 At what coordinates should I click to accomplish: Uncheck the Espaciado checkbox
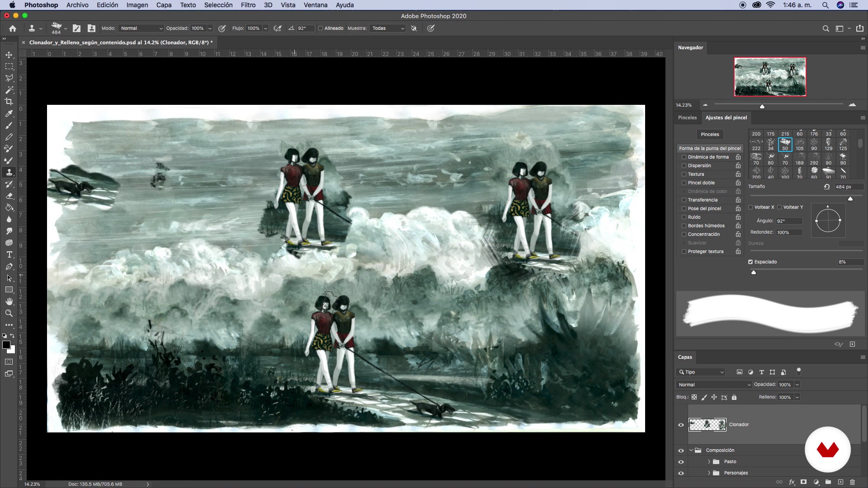[750, 262]
